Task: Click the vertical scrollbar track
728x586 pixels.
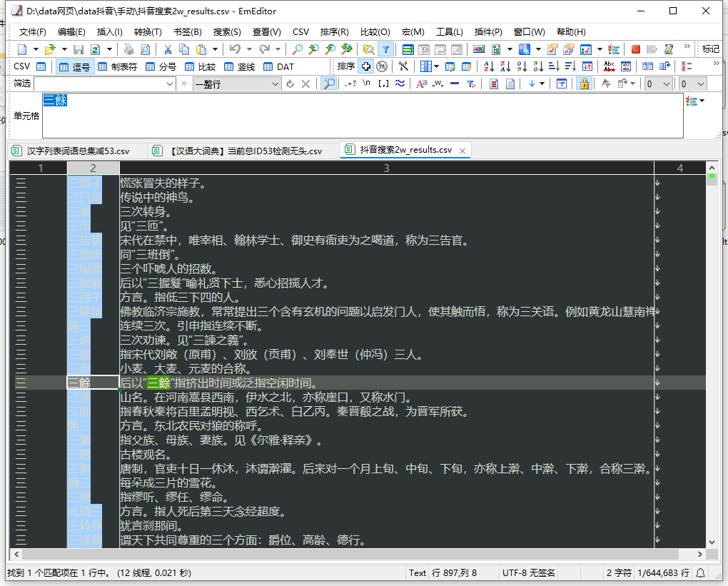Action: click(712, 357)
